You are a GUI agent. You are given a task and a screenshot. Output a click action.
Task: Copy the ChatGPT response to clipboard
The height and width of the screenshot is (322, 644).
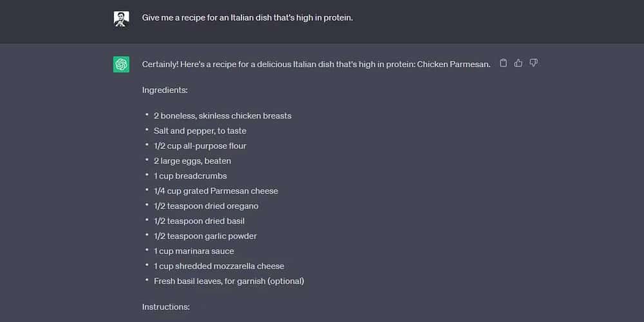click(x=504, y=63)
